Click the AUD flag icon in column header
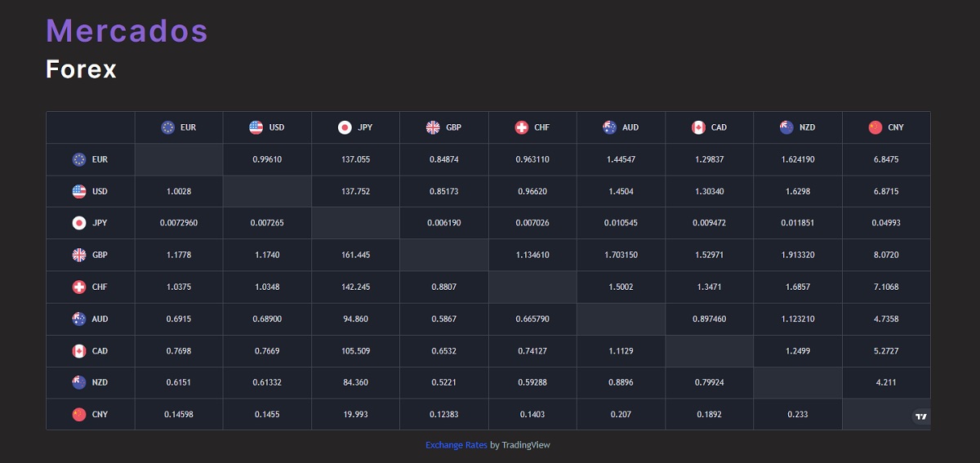This screenshot has width=980, height=463. [609, 127]
